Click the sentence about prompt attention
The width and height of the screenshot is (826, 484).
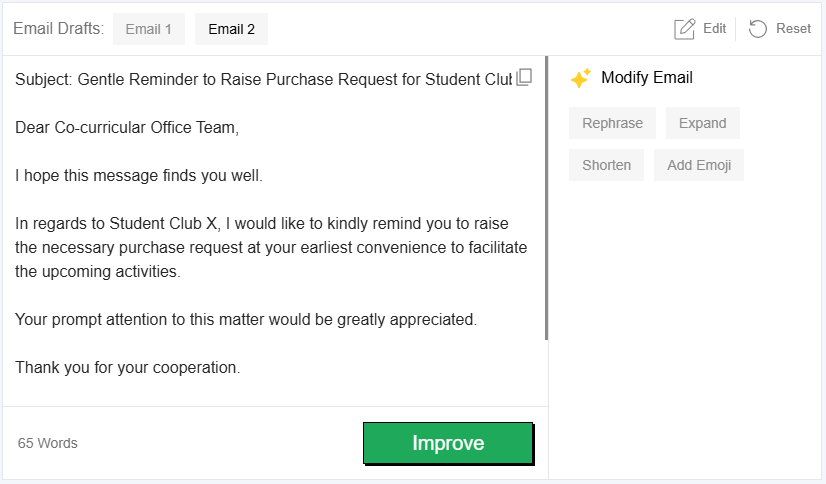(246, 320)
